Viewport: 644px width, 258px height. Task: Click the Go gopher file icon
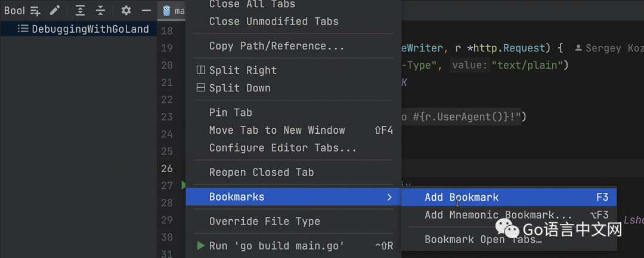click(x=166, y=11)
